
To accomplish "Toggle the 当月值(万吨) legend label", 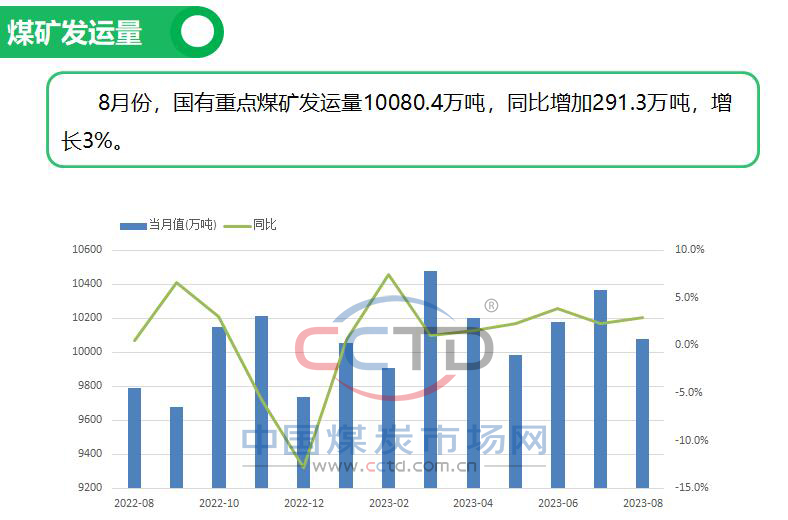I will [182, 225].
